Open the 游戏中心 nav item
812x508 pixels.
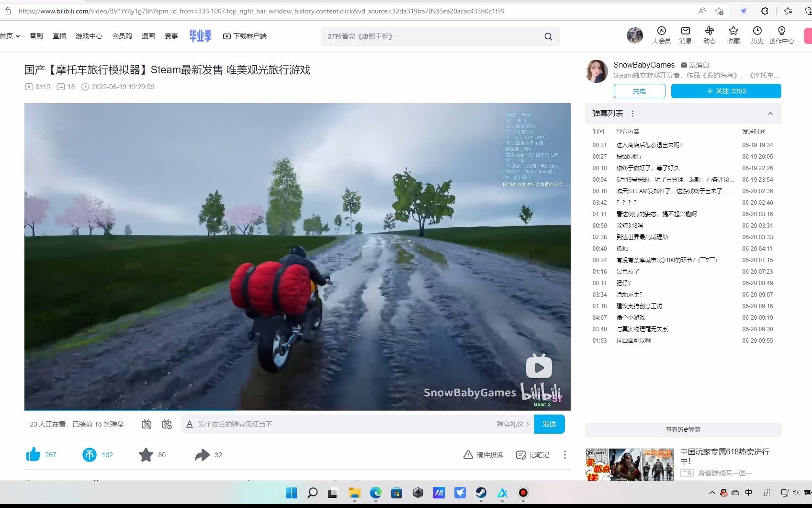pos(89,36)
